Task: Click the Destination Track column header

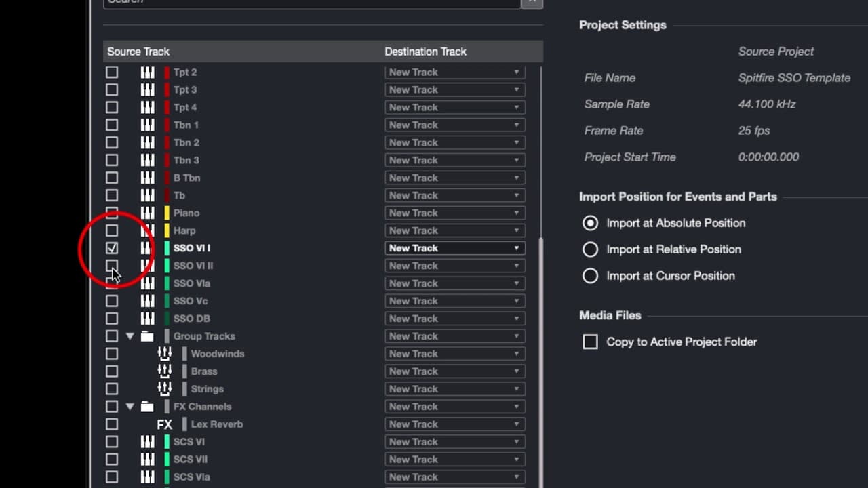Action: tap(426, 52)
